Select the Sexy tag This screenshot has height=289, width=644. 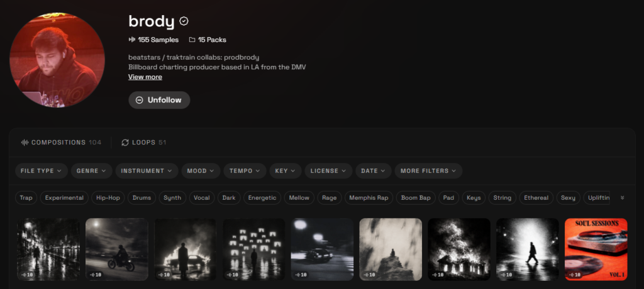tap(568, 198)
